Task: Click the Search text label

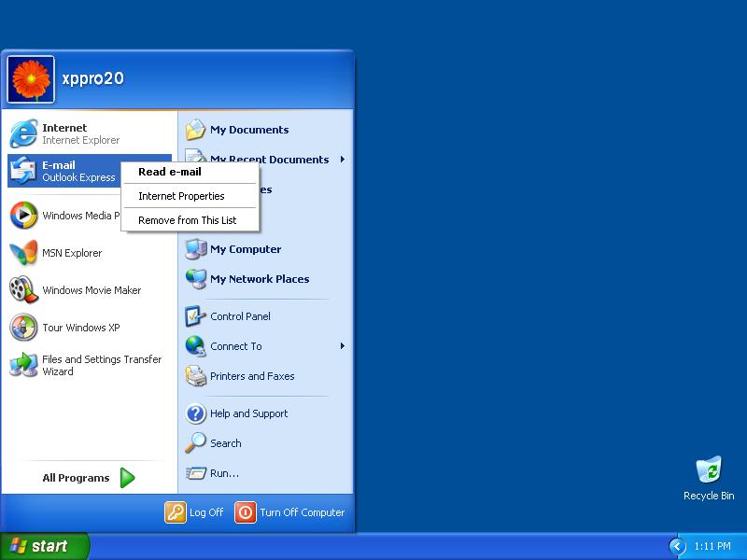Action: (225, 442)
